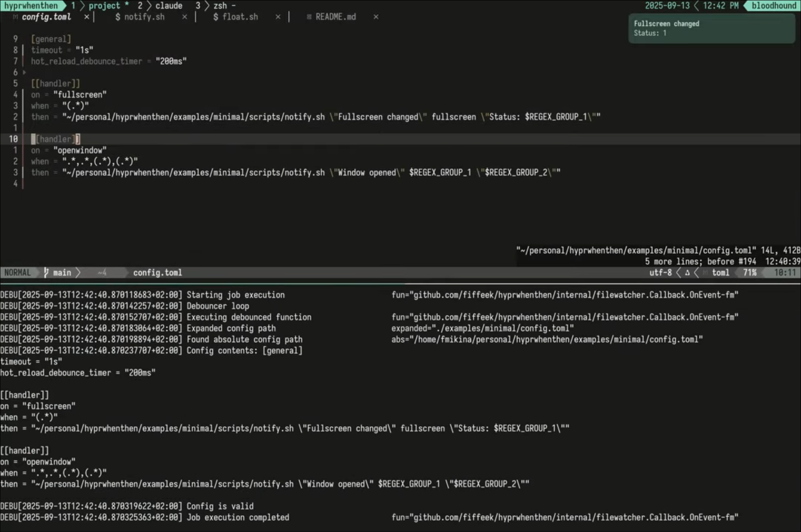Expand the folded code at line 6
Viewport: 801px width, 532px height.
pyautogui.click(x=24, y=72)
